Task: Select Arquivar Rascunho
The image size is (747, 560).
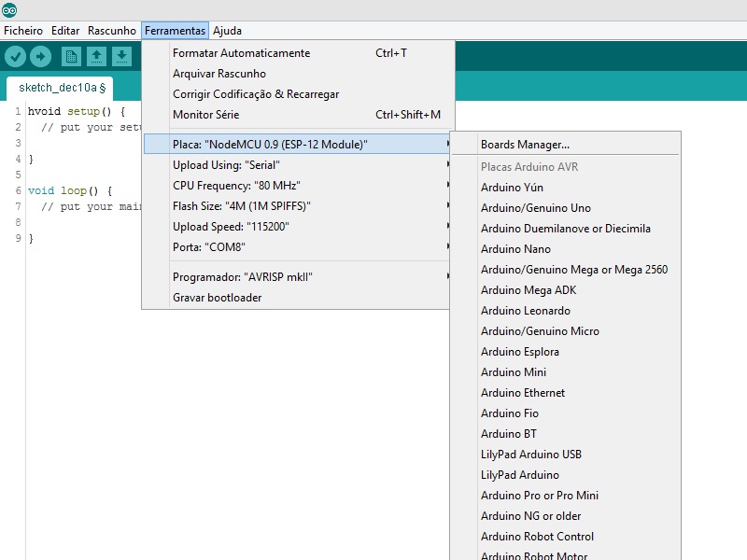Action: tap(297, 74)
